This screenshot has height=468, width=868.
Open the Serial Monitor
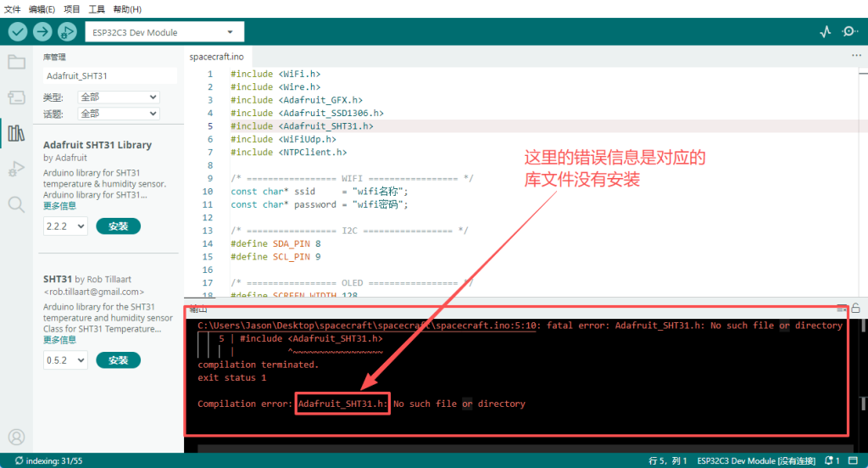(x=849, y=32)
